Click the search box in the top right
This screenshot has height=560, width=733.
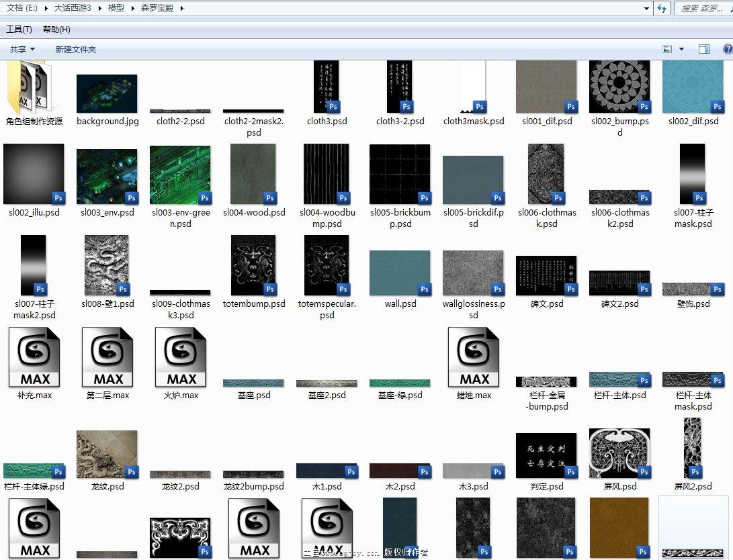pyautogui.click(x=702, y=8)
